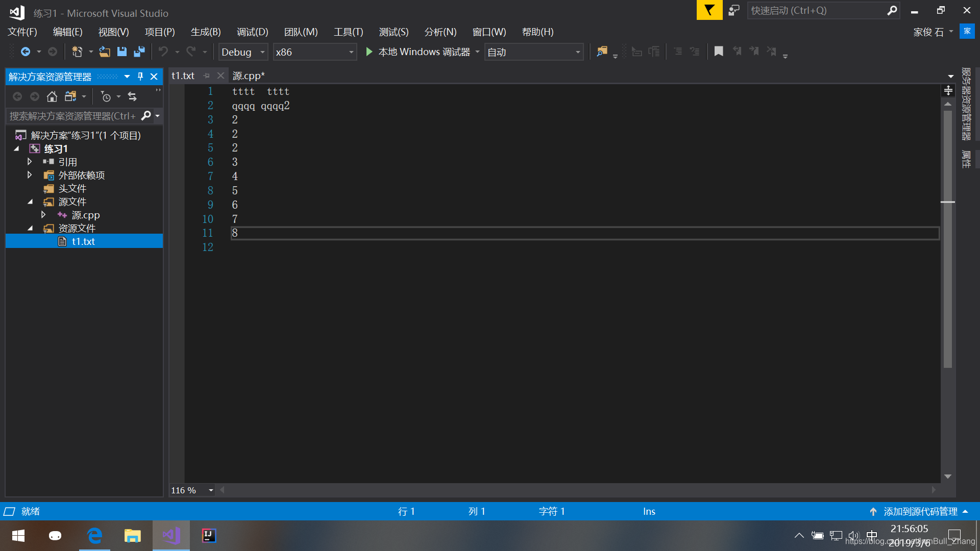The height and width of the screenshot is (551, 980).
Task: Click 添加到源代码管理 in status bar
Action: pos(920,511)
